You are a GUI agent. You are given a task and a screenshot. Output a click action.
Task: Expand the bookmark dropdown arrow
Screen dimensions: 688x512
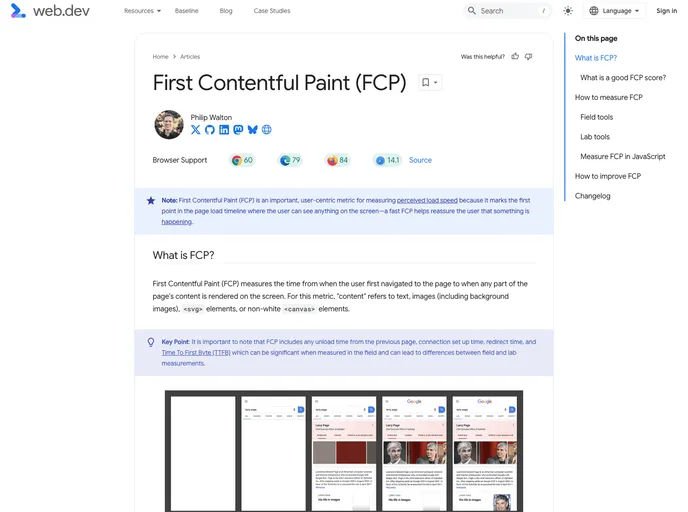point(436,82)
